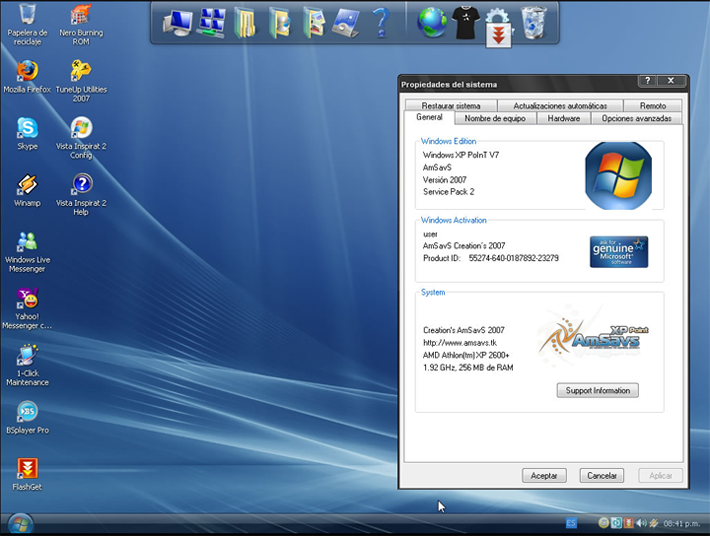Click the genuine Microsoft software badge
This screenshot has height=536, width=710.
[619, 252]
